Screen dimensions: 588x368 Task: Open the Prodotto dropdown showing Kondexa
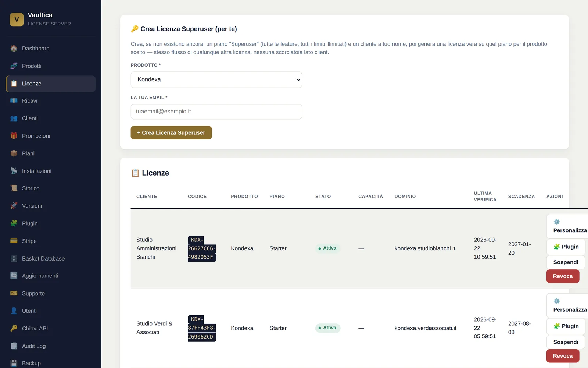tap(216, 79)
